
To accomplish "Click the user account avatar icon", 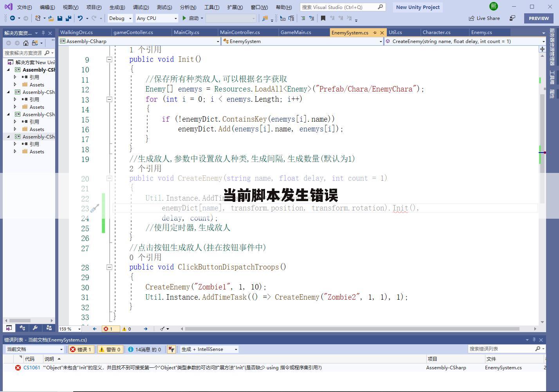I will pyautogui.click(x=494, y=6).
